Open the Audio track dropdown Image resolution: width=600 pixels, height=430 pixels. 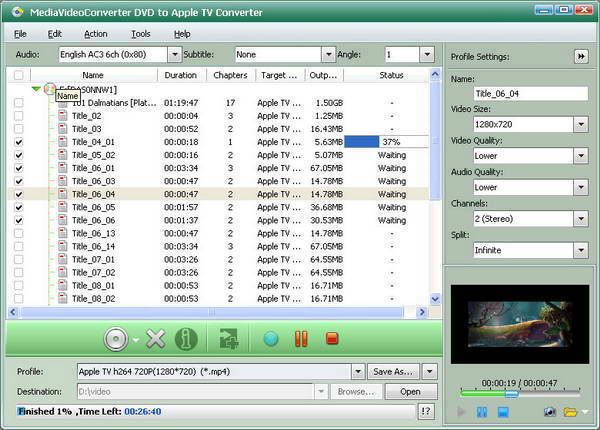click(174, 54)
